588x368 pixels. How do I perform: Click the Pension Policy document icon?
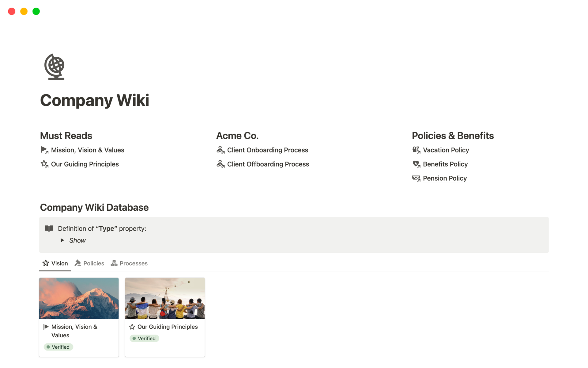pos(416,178)
